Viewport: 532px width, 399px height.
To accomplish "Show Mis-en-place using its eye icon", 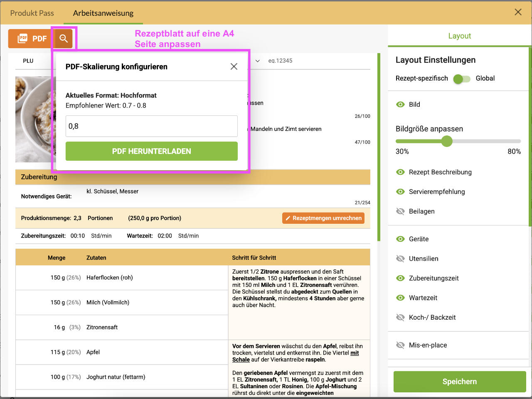I will point(400,345).
